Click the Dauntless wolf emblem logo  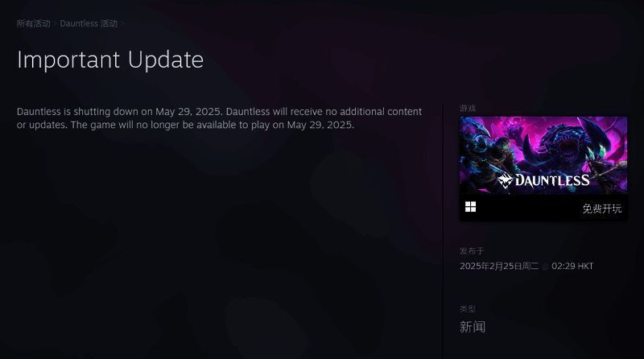coord(505,180)
